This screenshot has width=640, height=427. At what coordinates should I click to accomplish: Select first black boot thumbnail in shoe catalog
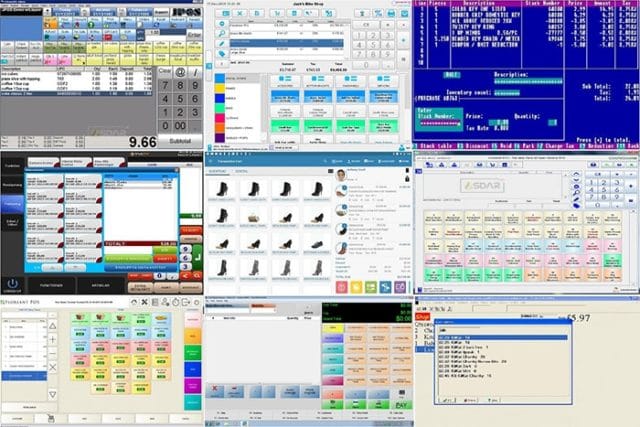point(221,188)
